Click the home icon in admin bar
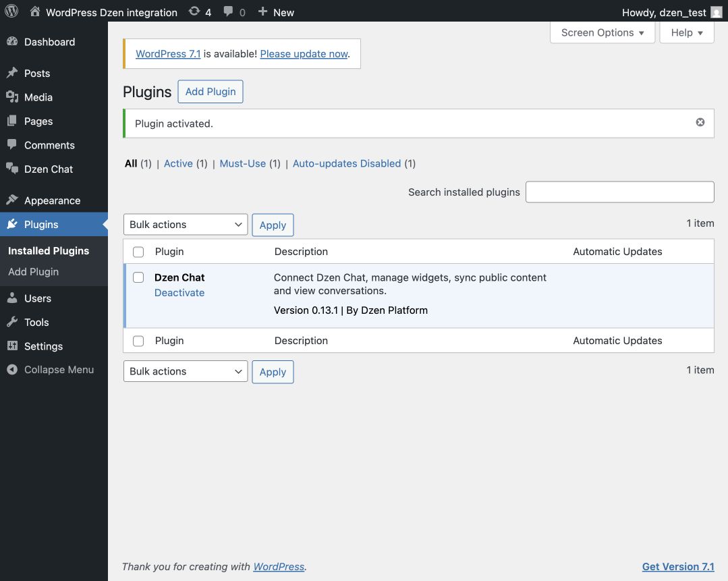The height and width of the screenshot is (581, 728). coord(35,11)
